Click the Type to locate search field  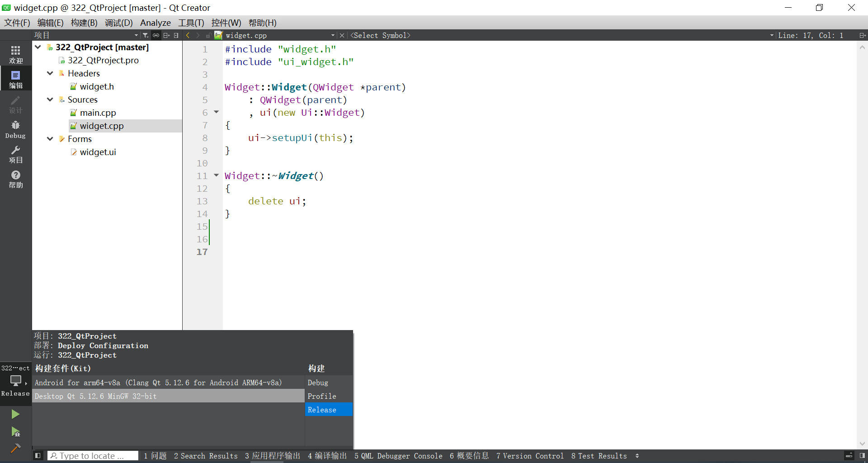pyautogui.click(x=93, y=456)
